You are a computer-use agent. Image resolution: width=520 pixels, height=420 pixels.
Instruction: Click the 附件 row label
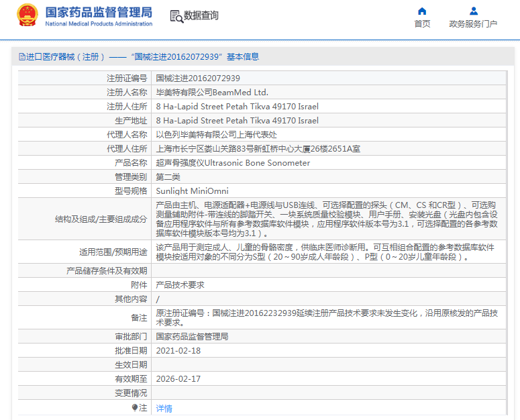[139, 284]
